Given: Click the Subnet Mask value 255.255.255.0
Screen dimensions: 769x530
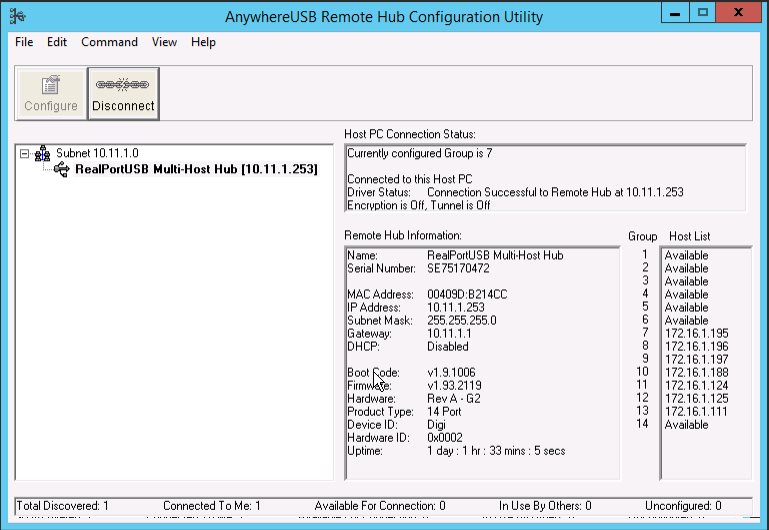Looking at the screenshot, I should click(461, 321).
